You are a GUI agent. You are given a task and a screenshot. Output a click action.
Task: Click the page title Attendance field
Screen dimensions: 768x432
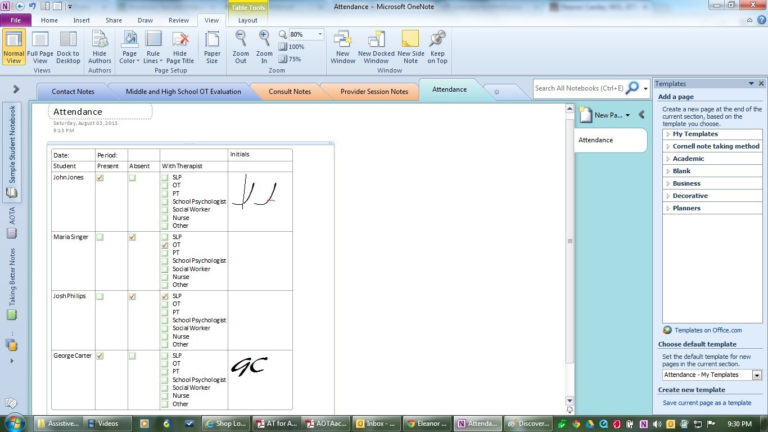tap(100, 112)
